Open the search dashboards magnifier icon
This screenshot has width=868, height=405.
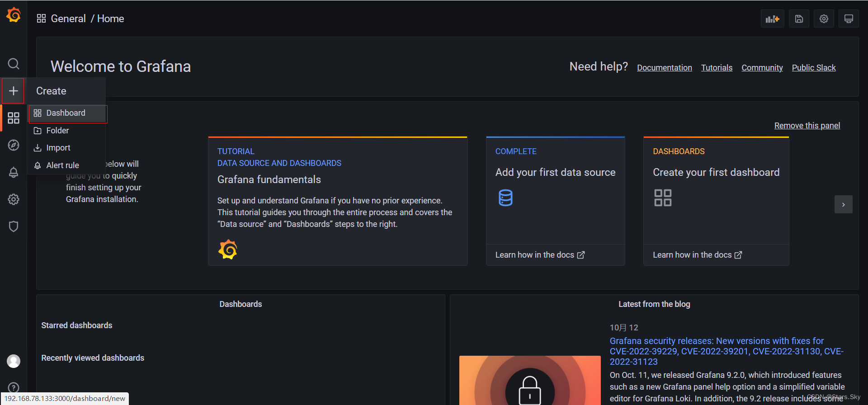[x=14, y=64]
